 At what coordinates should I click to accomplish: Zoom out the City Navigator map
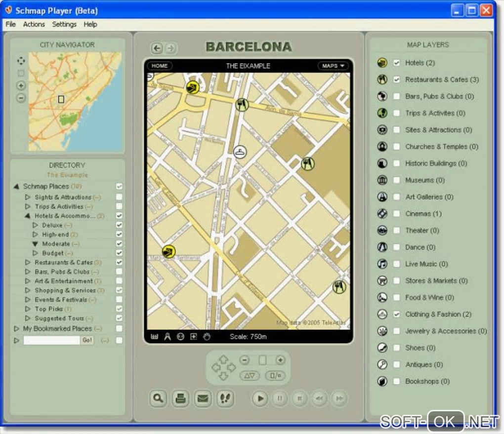[21, 98]
